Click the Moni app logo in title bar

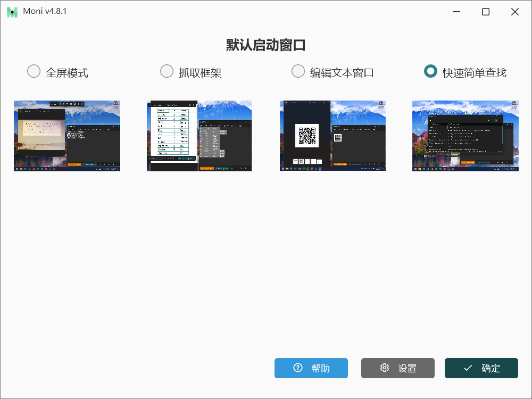[12, 12]
